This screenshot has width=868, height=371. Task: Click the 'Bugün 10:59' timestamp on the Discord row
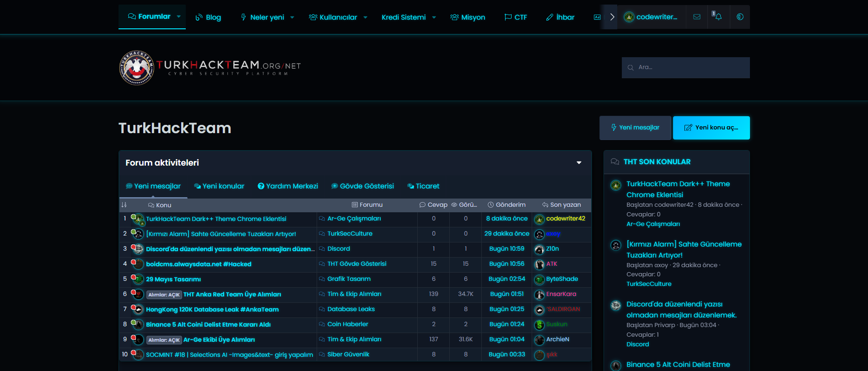click(507, 249)
